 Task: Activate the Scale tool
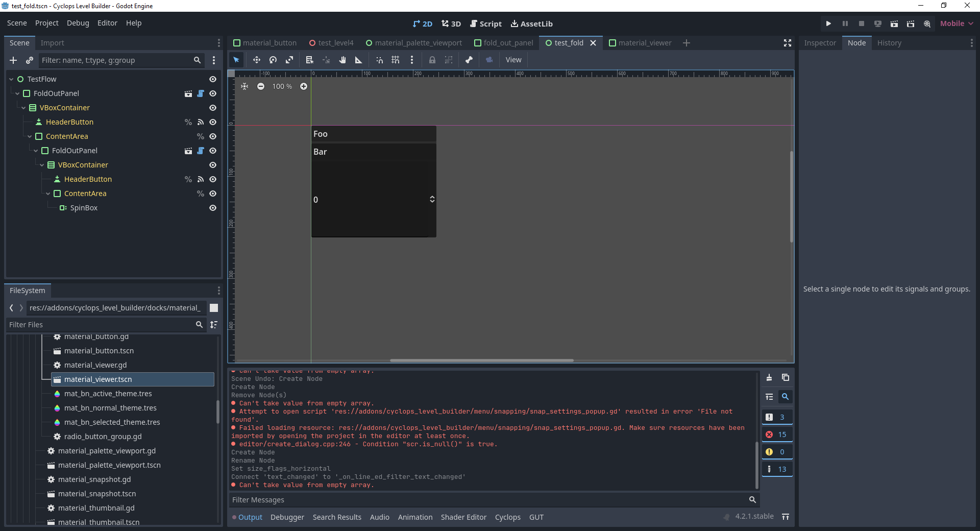coord(289,60)
